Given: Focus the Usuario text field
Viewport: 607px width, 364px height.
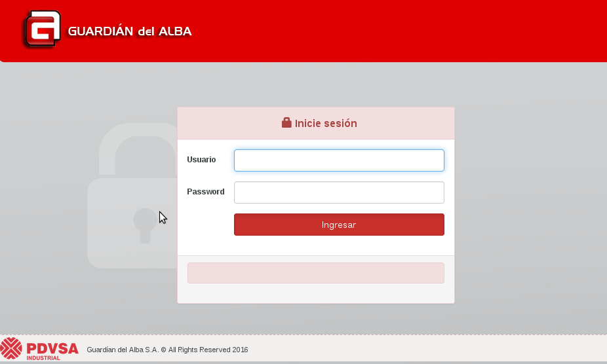Looking at the screenshot, I should tap(339, 160).
